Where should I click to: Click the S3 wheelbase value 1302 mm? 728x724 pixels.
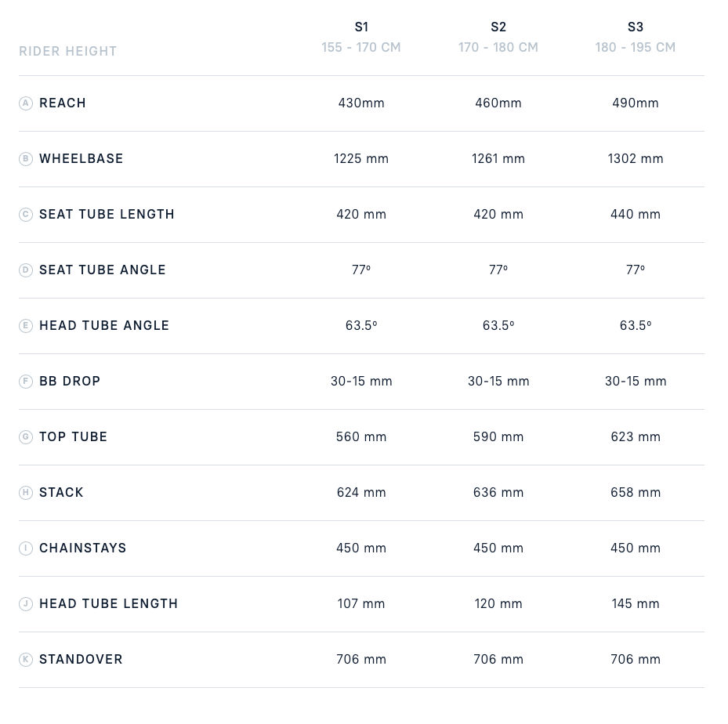pyautogui.click(x=636, y=159)
